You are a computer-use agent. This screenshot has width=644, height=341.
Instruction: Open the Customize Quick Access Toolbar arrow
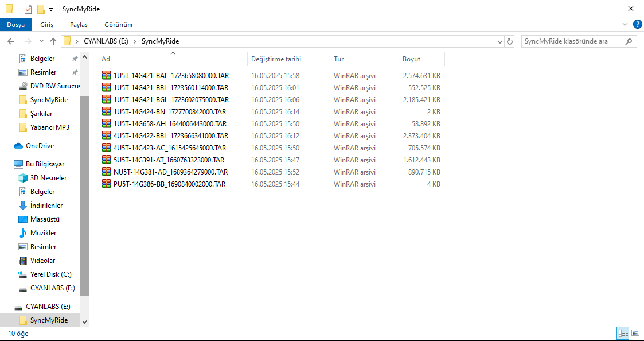point(51,9)
